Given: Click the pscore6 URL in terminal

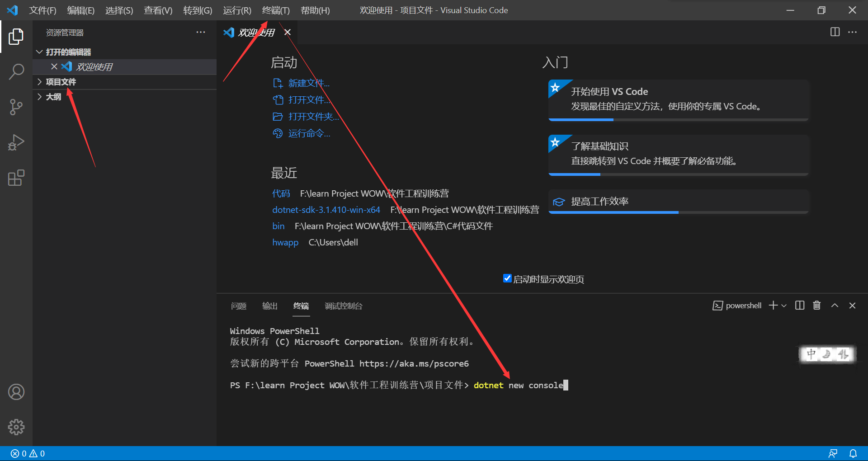Looking at the screenshot, I should click(x=414, y=363).
